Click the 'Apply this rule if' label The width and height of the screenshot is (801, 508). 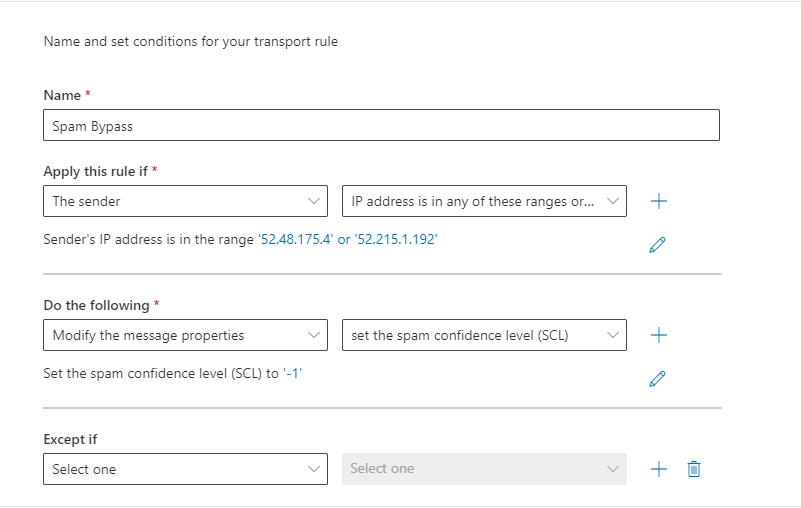click(96, 171)
